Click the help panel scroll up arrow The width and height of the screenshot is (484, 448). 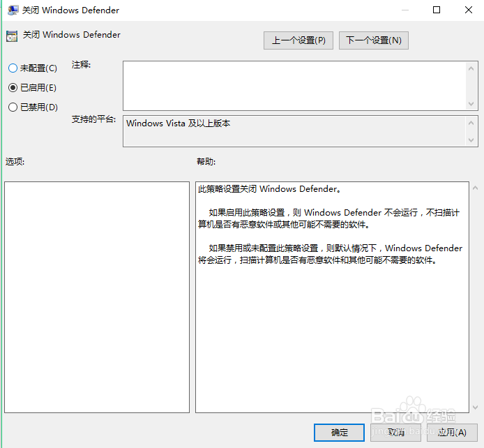pyautogui.click(x=476, y=188)
